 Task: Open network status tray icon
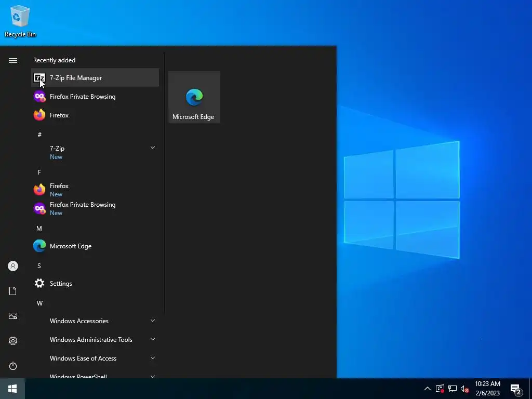click(x=453, y=389)
